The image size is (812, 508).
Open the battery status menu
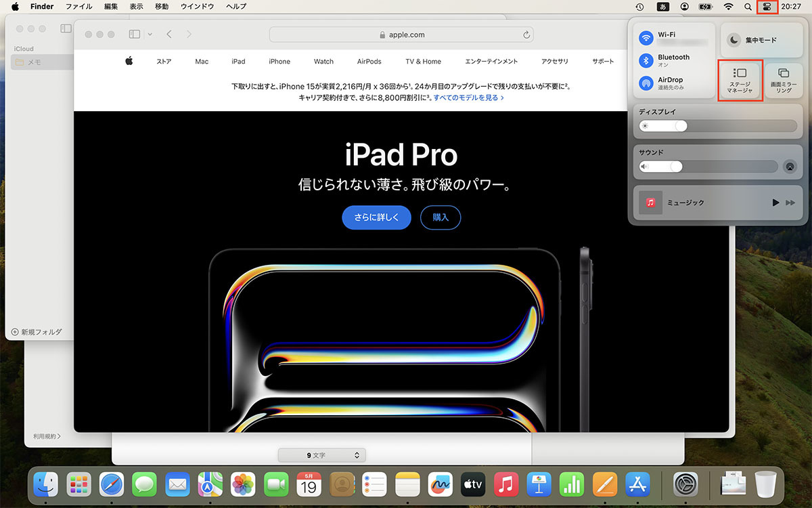coord(705,6)
